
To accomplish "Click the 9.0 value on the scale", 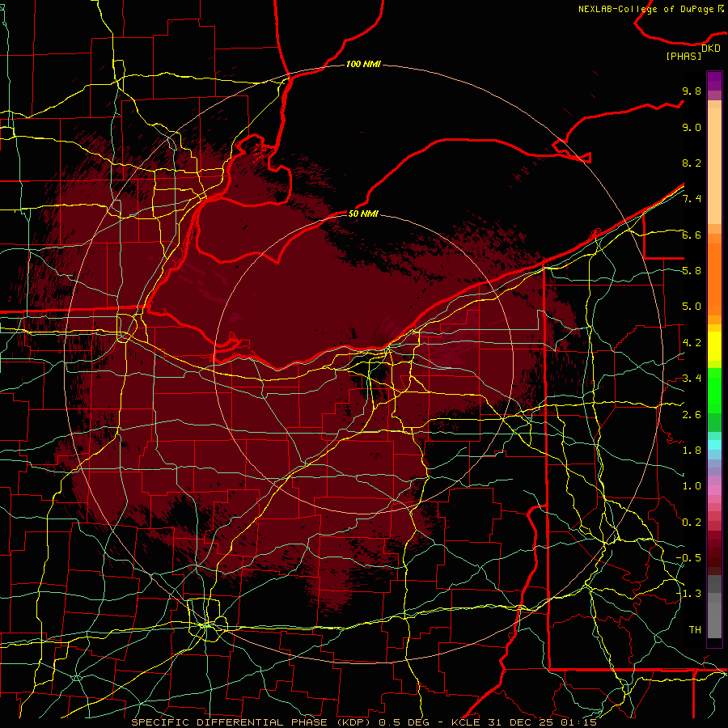I will coord(692,127).
